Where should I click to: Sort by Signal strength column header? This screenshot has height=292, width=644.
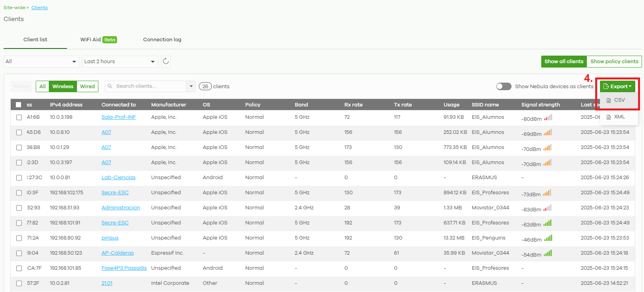(540, 105)
